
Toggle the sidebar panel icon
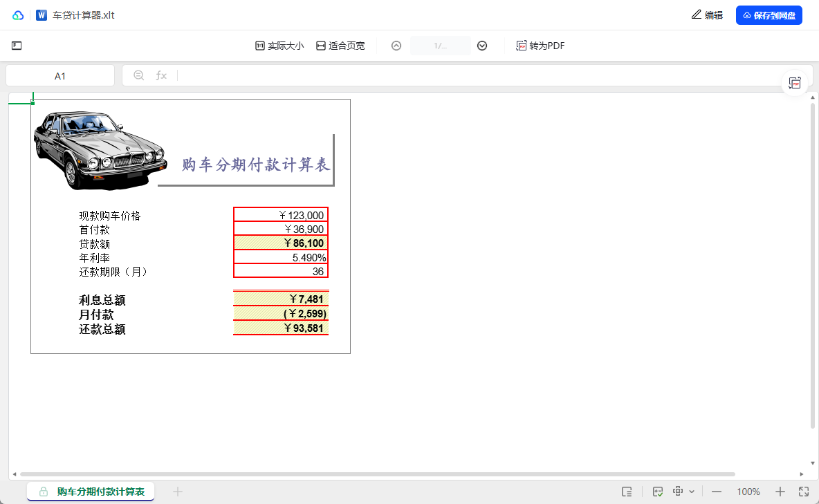click(x=17, y=46)
